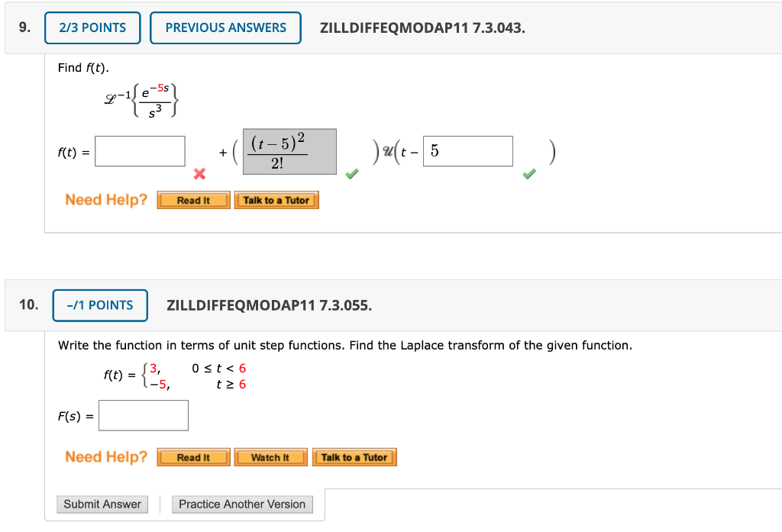782x532 pixels.
Task: Click the input box containing the value 5
Action: [x=468, y=151]
